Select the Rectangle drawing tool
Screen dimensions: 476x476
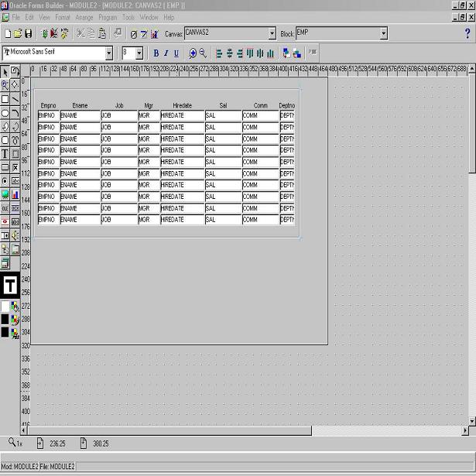coord(5,99)
